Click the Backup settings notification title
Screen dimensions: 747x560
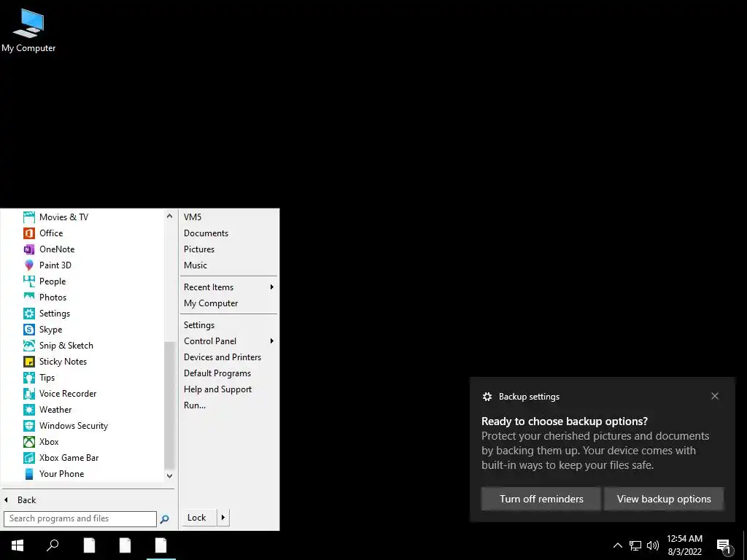click(x=529, y=397)
